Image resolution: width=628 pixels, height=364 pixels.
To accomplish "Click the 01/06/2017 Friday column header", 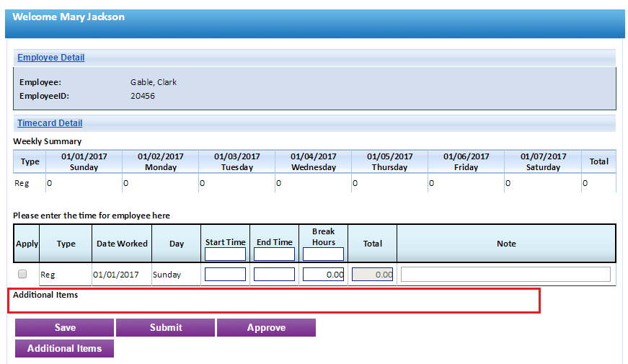I will pyautogui.click(x=466, y=161).
